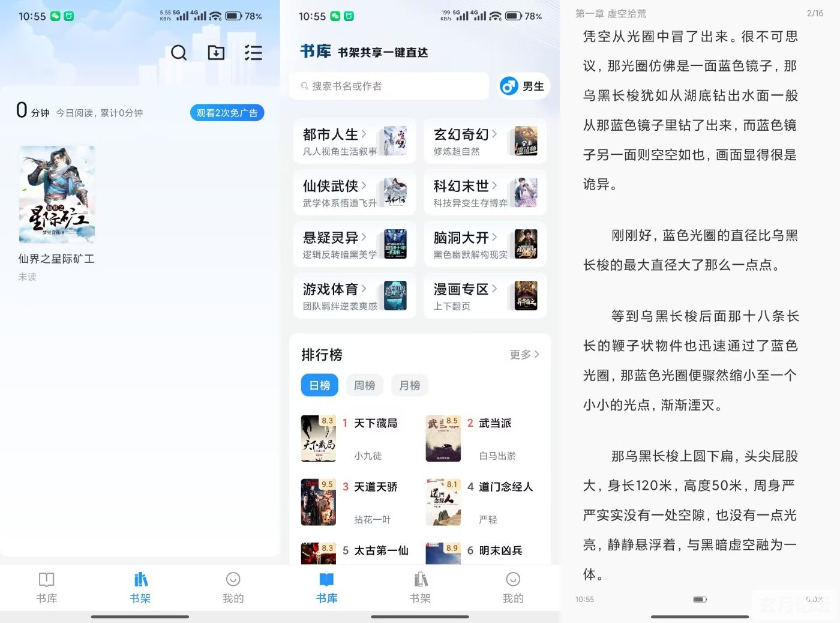Select the 日榜 ranking filter
The image size is (840, 623).
[x=320, y=385]
